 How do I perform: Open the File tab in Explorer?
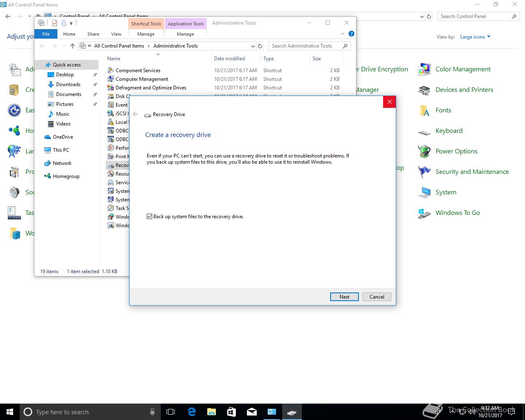pyautogui.click(x=46, y=34)
